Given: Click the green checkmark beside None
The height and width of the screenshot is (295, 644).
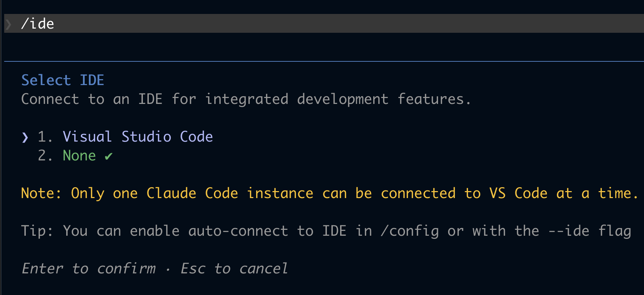Looking at the screenshot, I should 108,156.
